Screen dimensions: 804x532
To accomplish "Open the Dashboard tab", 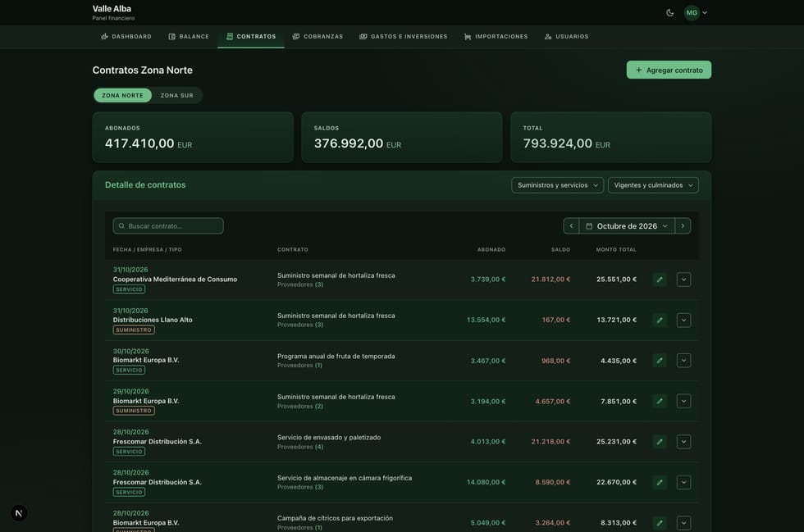I will (126, 36).
